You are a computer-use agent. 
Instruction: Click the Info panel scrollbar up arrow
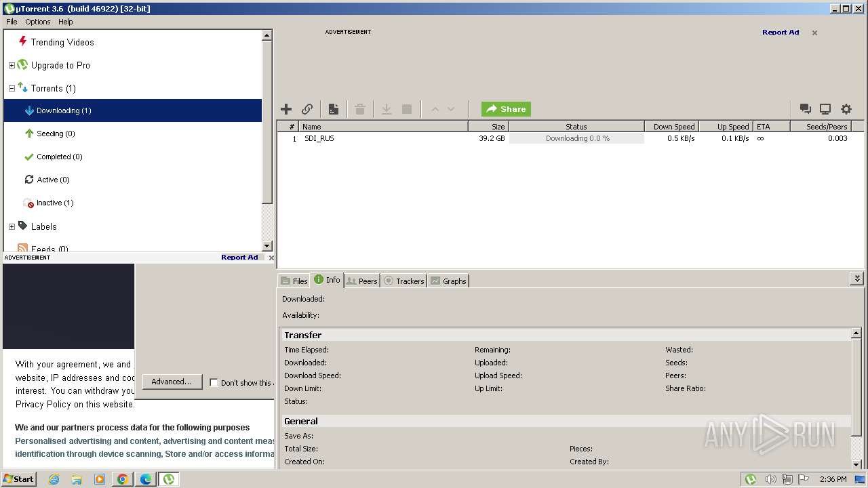point(856,334)
